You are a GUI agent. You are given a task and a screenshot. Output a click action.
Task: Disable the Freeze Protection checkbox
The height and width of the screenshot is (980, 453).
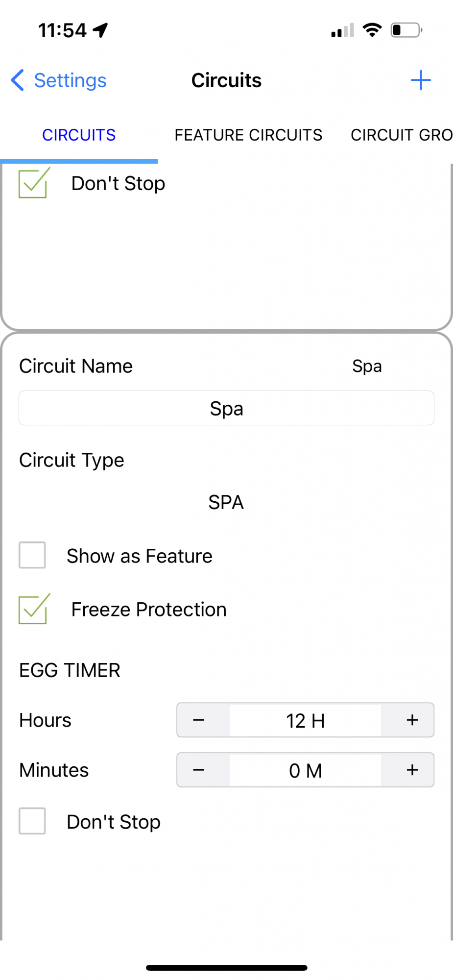point(33,609)
